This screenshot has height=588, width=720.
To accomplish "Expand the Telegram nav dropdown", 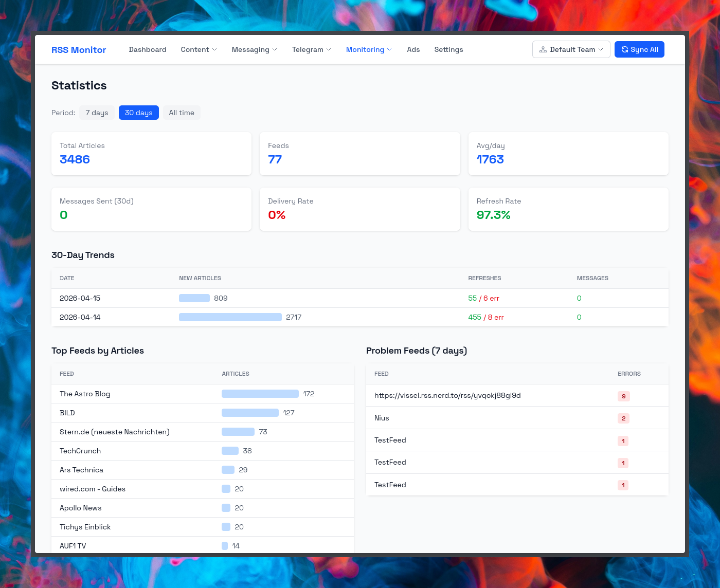I will point(311,49).
